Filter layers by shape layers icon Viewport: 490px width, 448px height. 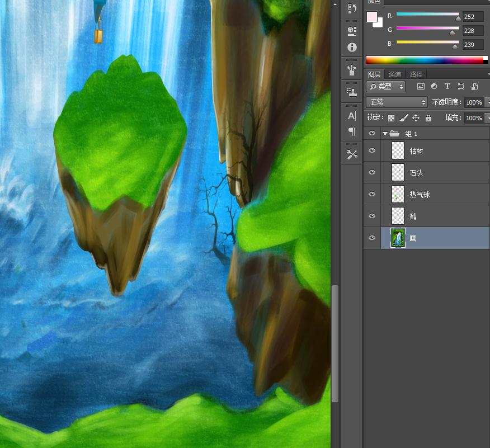tap(461, 86)
